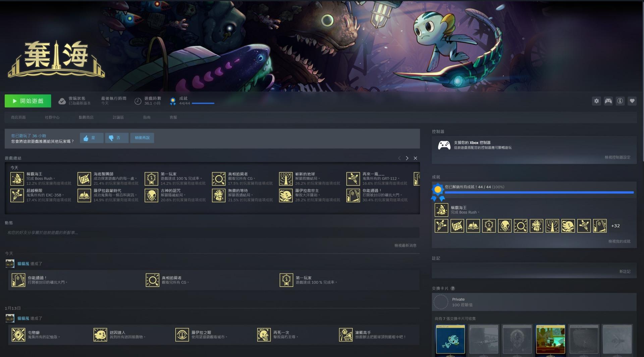
Task: Click the 屯物癖 achievement icon
Action: click(x=18, y=335)
